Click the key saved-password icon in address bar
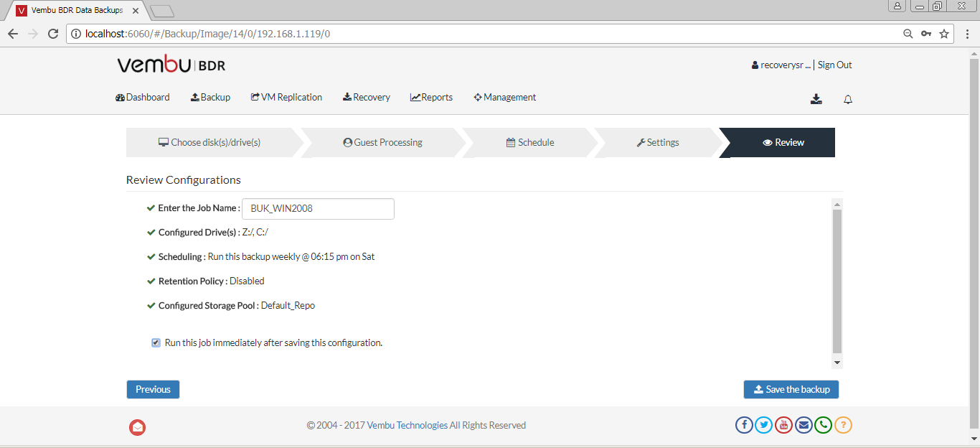Image resolution: width=980 pixels, height=448 pixels. 926,34
